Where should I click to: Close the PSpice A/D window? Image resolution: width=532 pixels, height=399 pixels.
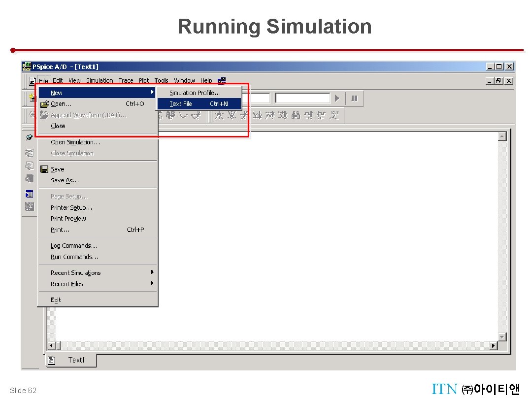tap(509, 66)
